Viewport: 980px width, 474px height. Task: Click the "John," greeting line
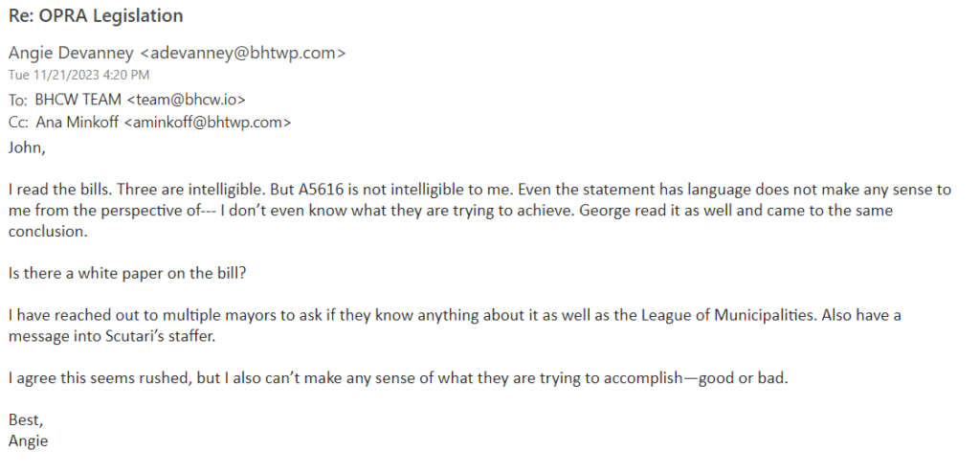26,147
